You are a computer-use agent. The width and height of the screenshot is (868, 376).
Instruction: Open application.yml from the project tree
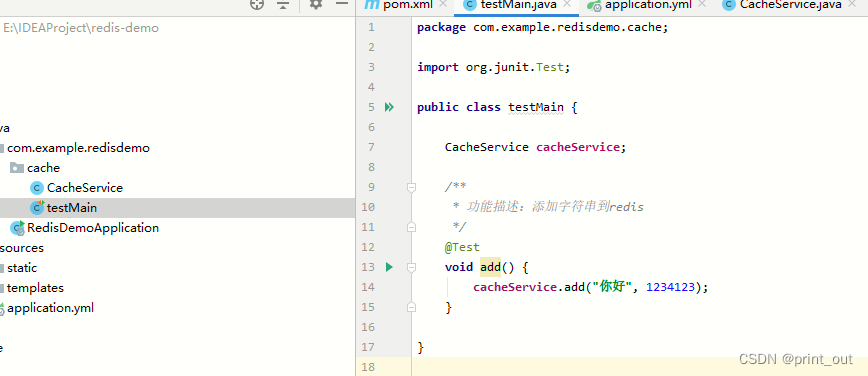coord(50,308)
